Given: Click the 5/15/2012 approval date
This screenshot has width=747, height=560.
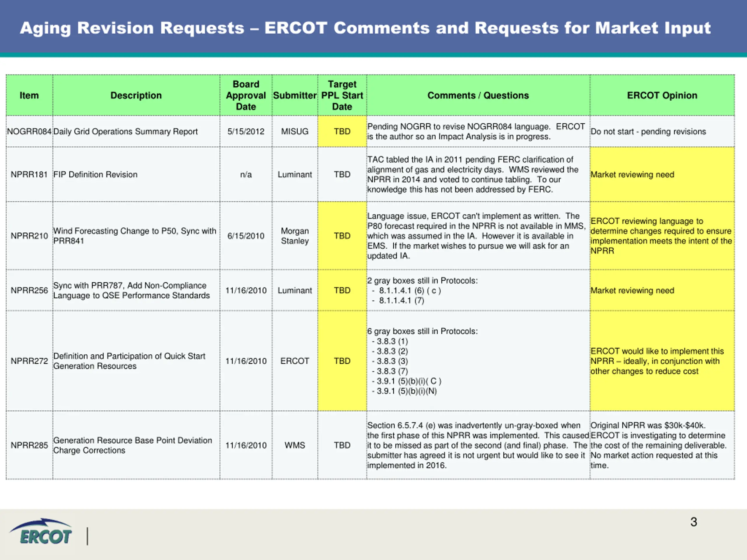Looking at the screenshot, I should click(246, 131).
